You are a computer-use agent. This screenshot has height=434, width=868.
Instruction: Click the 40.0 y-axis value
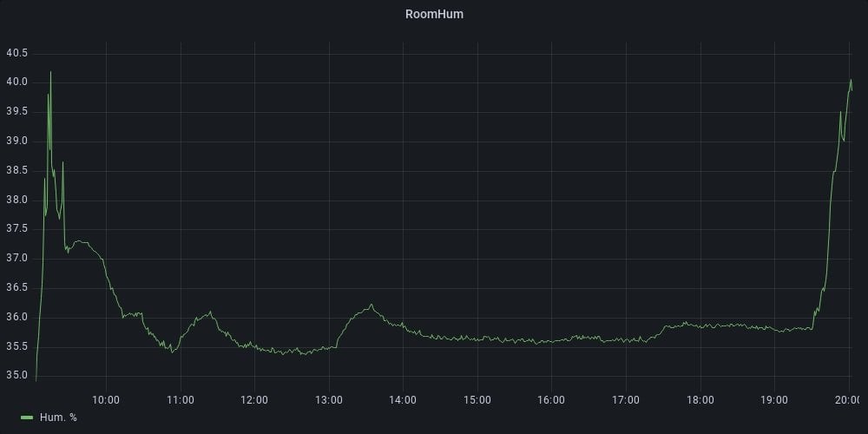pos(17,82)
